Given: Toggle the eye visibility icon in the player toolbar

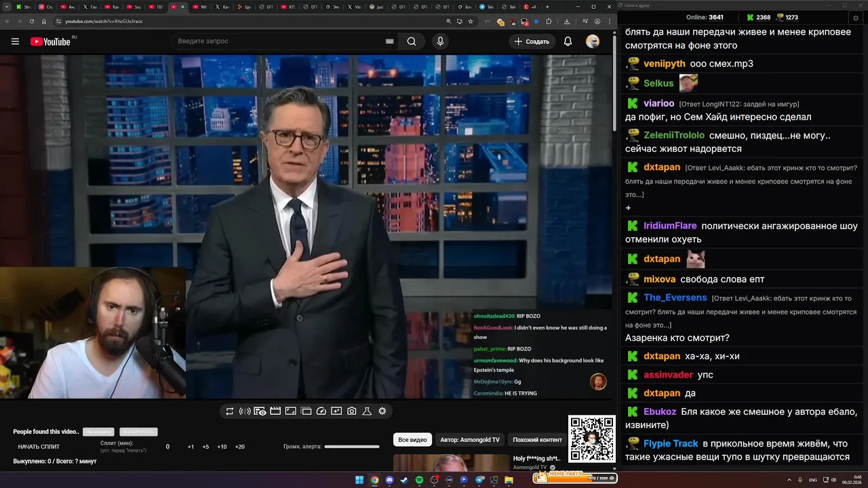Looking at the screenshot, I should point(260,411).
